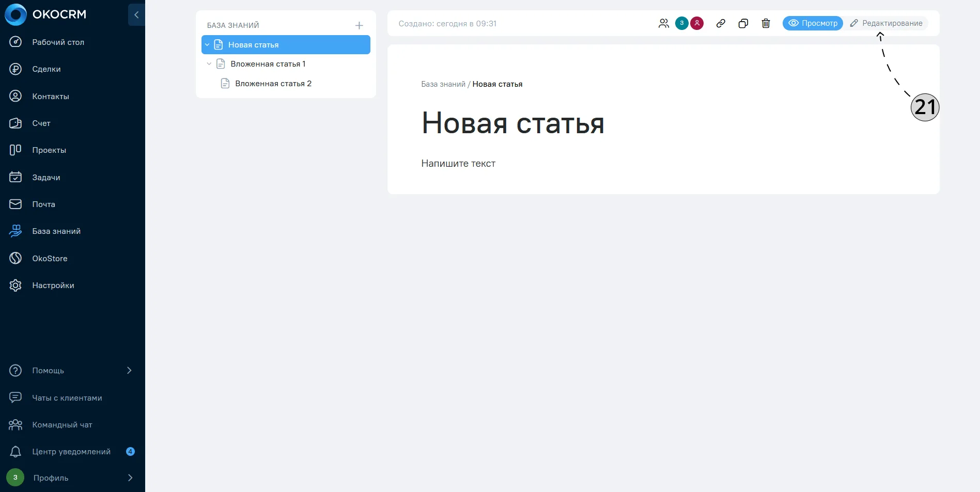This screenshot has width=980, height=492.
Task: Open the Центр уведомлений bell item
Action: click(72, 452)
